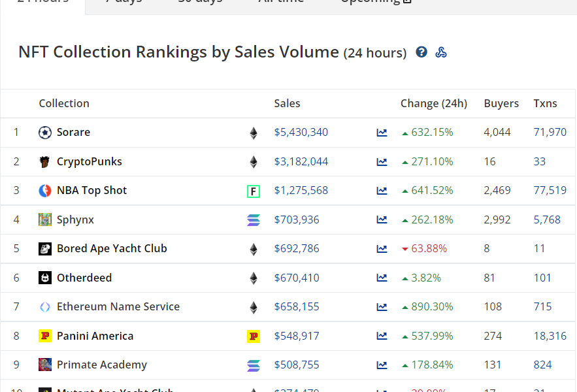
Task: Click the Otherdeed collection name
Action: [x=84, y=278]
